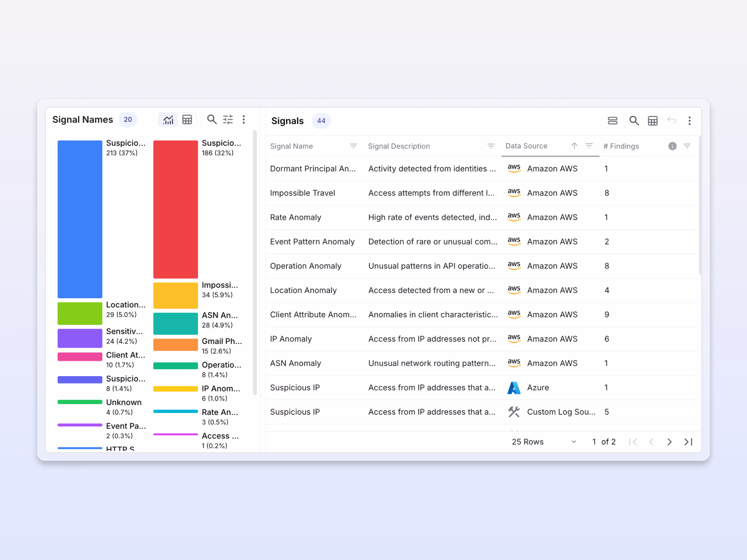Search in Signal Names panel

click(x=212, y=119)
